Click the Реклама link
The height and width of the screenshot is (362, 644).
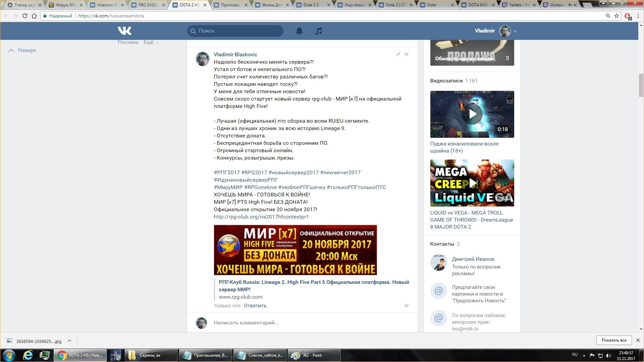tap(128, 42)
